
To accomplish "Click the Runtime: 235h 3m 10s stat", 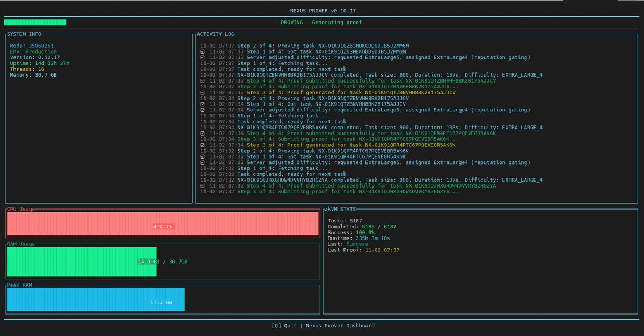I will pos(359,238).
